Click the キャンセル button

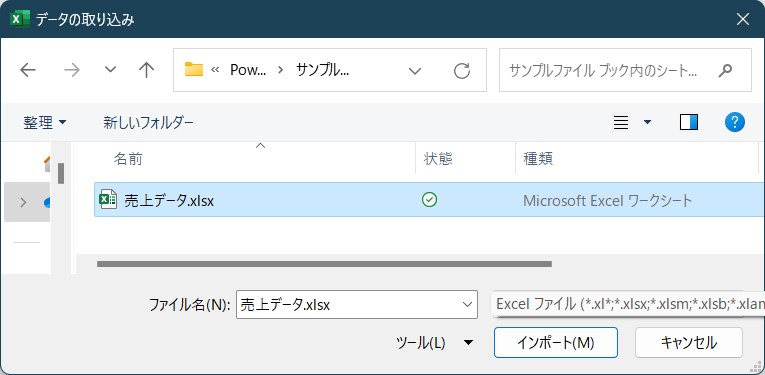(688, 342)
